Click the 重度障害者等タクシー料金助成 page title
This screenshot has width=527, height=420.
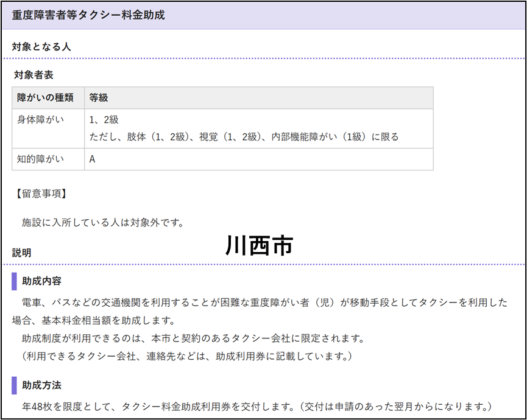click(x=88, y=15)
